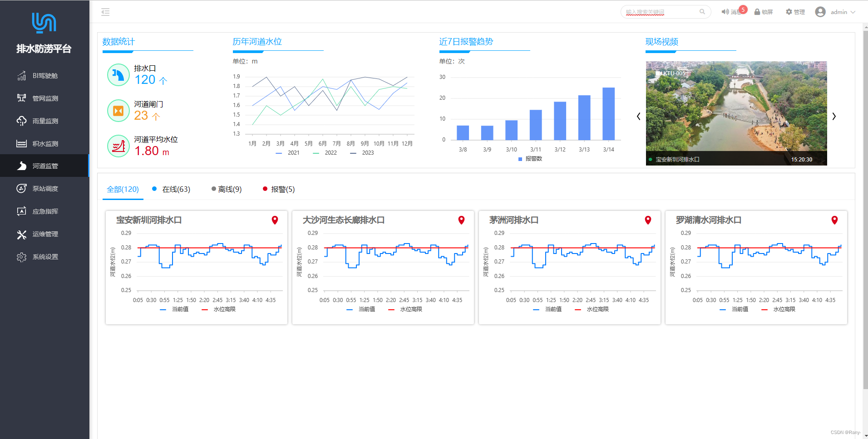Toggle 当前值 legend in 宝安新圳河排水口 chart

pyautogui.click(x=174, y=309)
